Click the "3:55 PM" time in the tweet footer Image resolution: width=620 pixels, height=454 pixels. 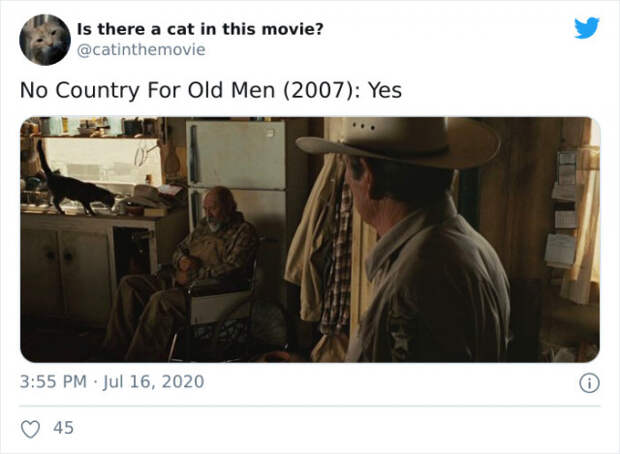pos(53,382)
